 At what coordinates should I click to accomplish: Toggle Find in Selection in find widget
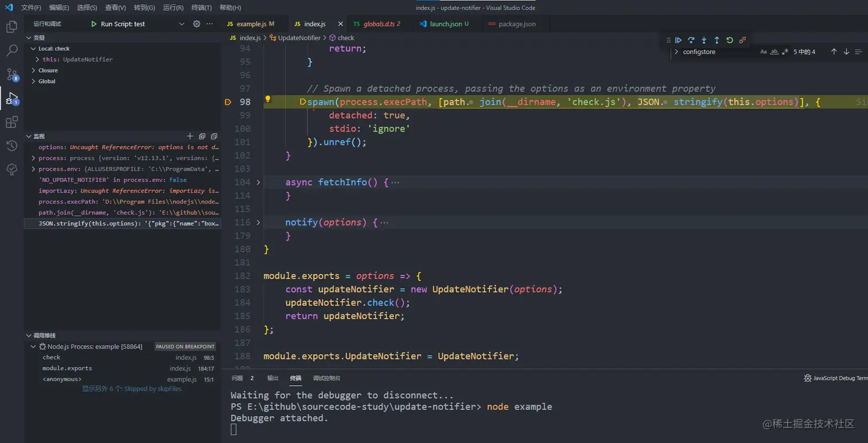click(x=858, y=52)
